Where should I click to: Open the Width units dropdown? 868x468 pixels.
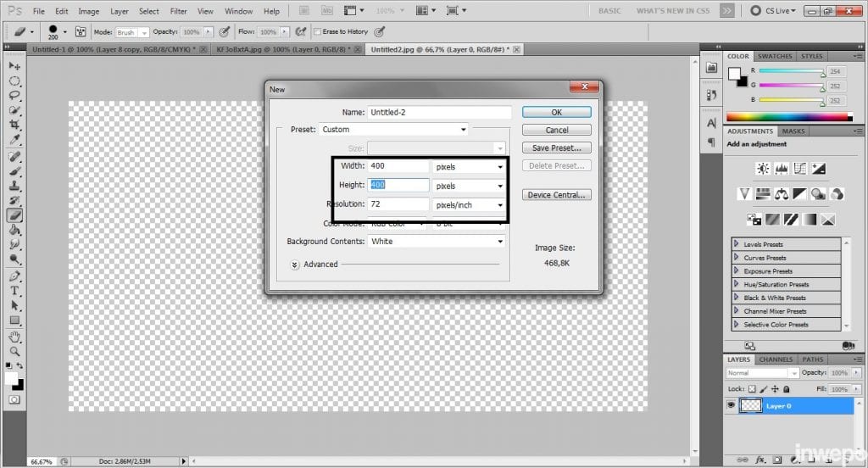[x=469, y=167]
